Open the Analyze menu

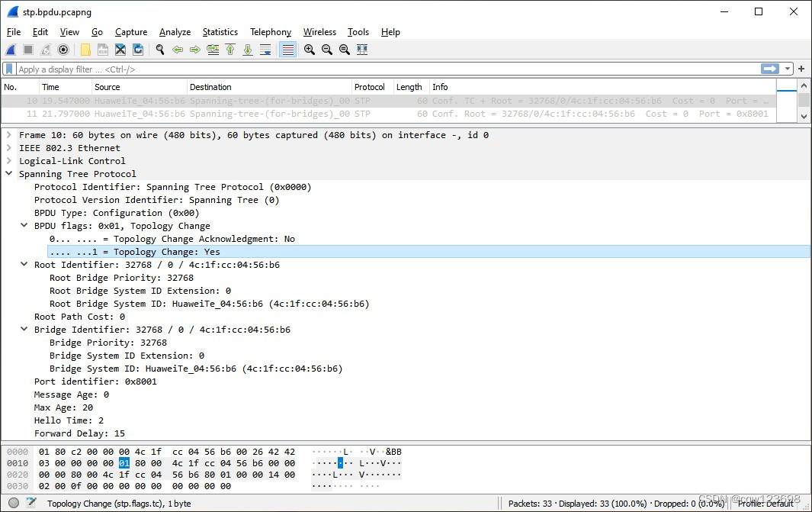(175, 32)
